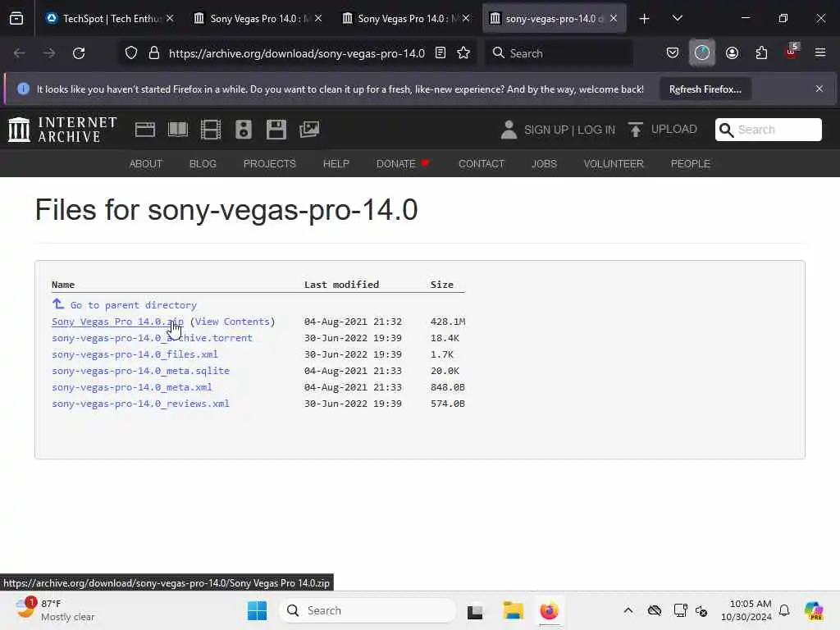Click the UPLOAD link
This screenshot has height=630, width=840.
point(674,129)
